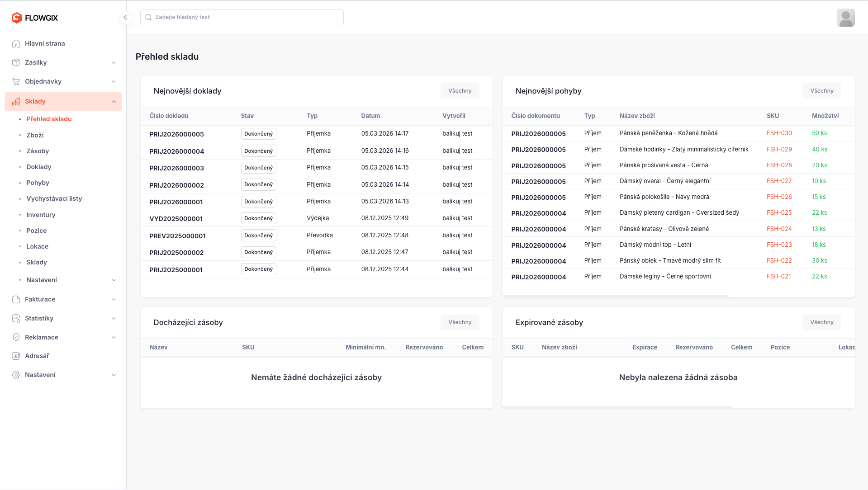Click the Zásilky package icon
Screen dimensions: 868x490
click(x=16, y=62)
